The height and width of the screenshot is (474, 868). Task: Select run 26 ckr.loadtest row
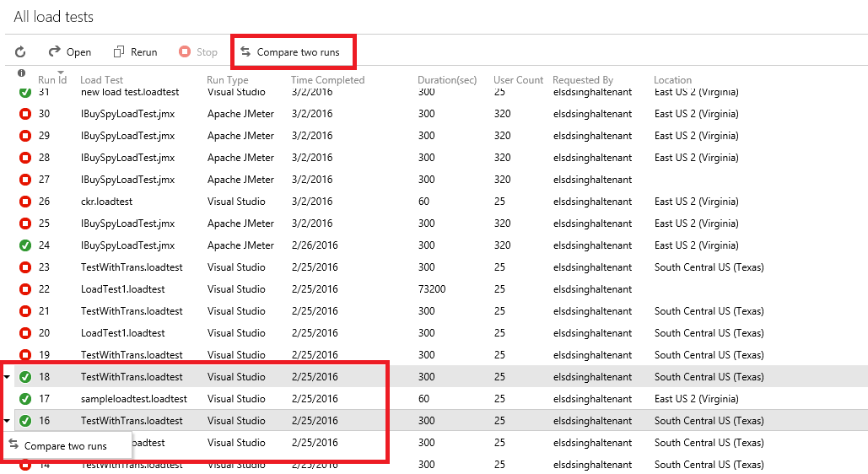pos(434,202)
